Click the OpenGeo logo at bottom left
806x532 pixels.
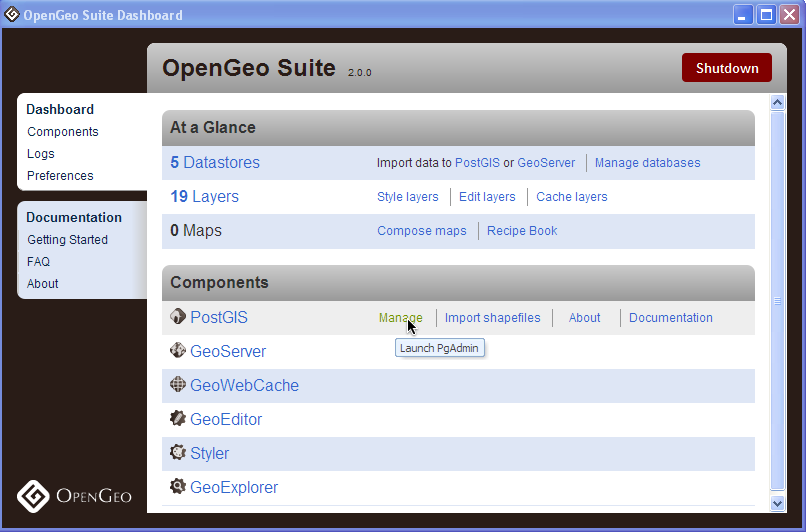point(74,496)
